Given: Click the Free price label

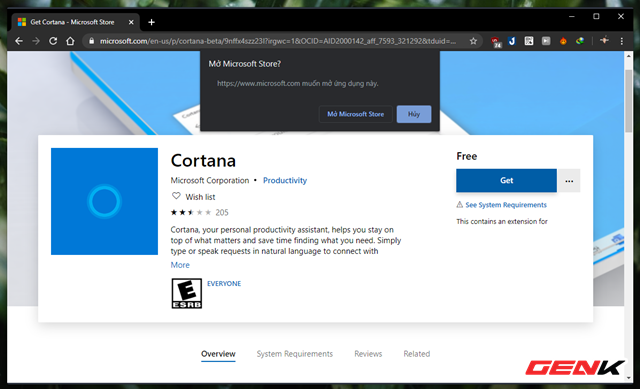Looking at the screenshot, I should pyautogui.click(x=467, y=156).
